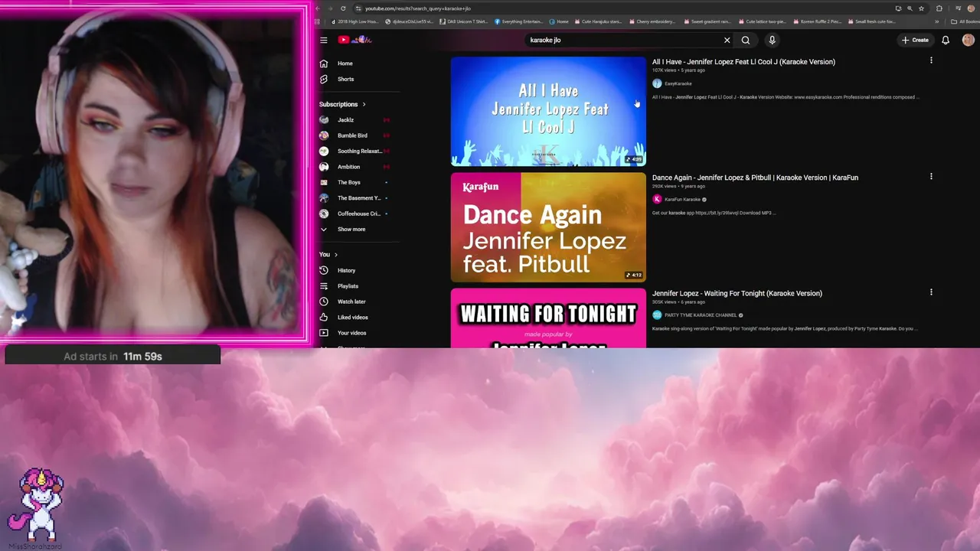Image resolution: width=980 pixels, height=551 pixels.
Task: Open the YouTube account avatar menu
Action: click(968, 40)
